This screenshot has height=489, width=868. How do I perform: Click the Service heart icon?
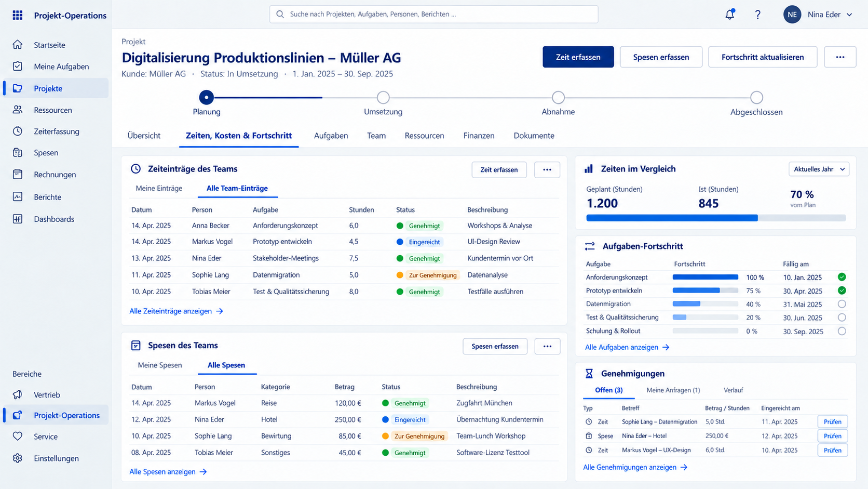(x=18, y=436)
